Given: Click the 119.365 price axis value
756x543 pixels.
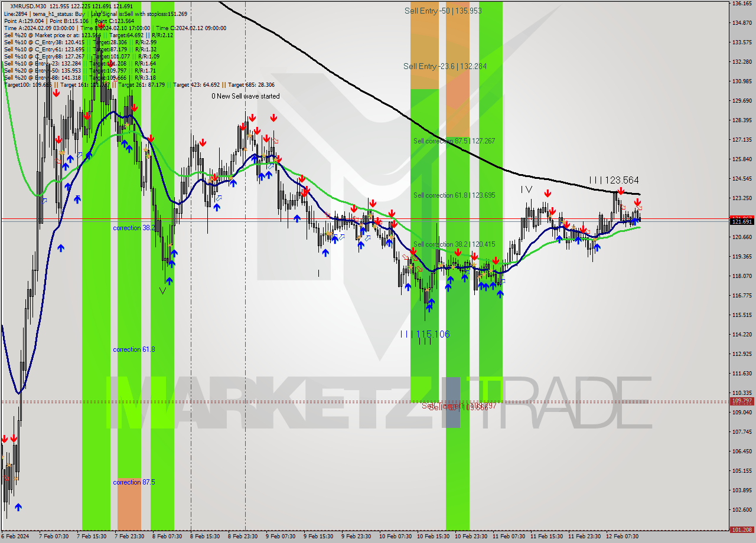Looking at the screenshot, I should (x=742, y=257).
